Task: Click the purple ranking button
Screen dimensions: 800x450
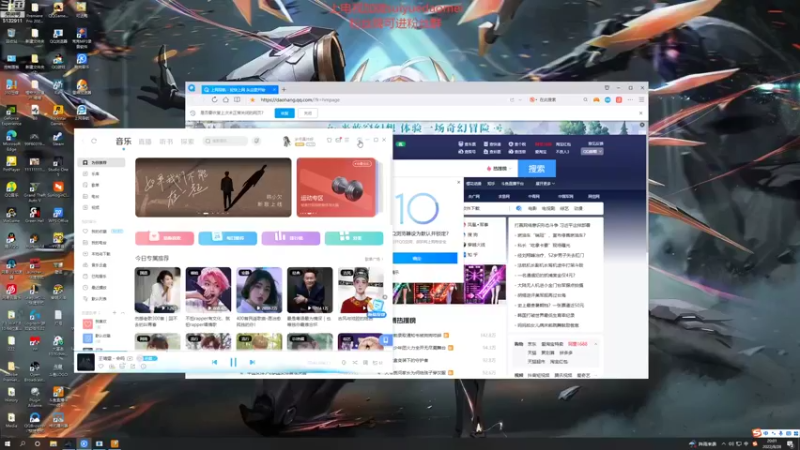Action: tap(291, 238)
